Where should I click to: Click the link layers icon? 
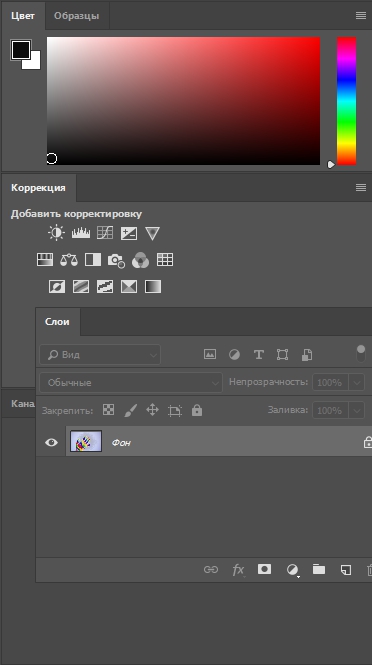point(211,570)
